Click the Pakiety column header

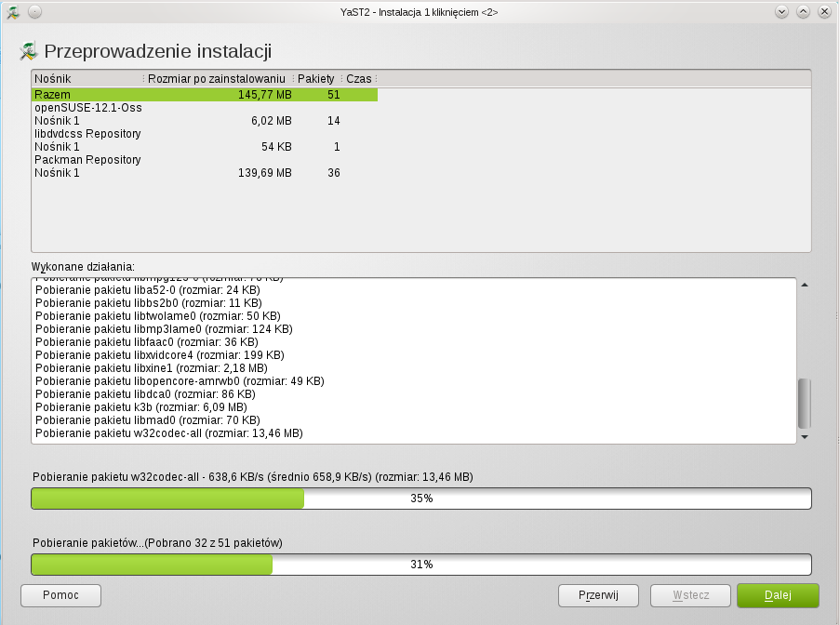click(x=315, y=79)
